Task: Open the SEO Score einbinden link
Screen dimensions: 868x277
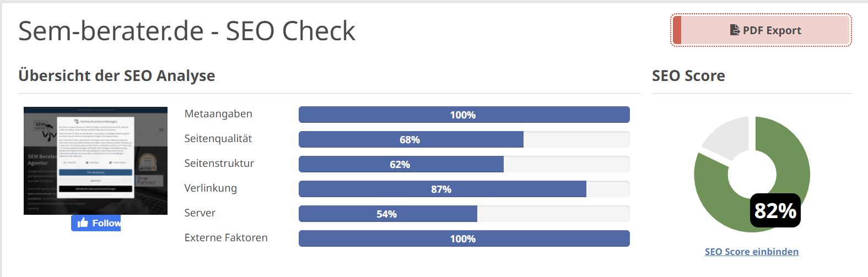Action: (x=751, y=252)
